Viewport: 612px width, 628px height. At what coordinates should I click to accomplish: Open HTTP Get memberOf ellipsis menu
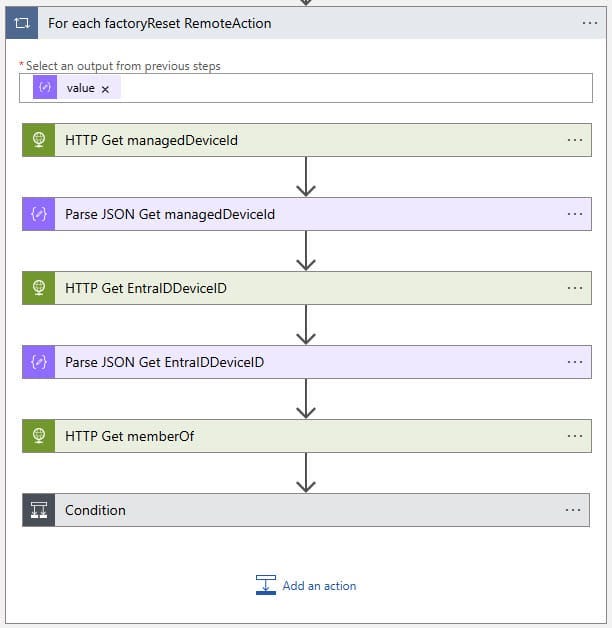575,436
